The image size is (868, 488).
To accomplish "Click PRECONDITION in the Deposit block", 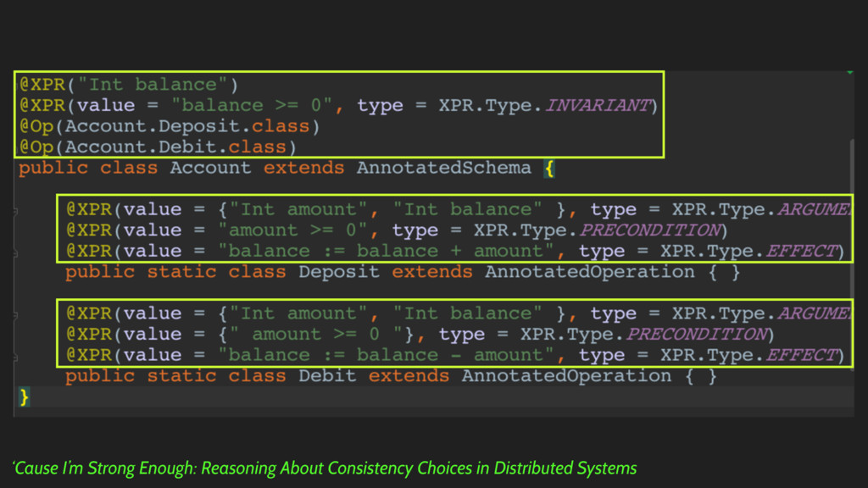I will click(x=648, y=230).
